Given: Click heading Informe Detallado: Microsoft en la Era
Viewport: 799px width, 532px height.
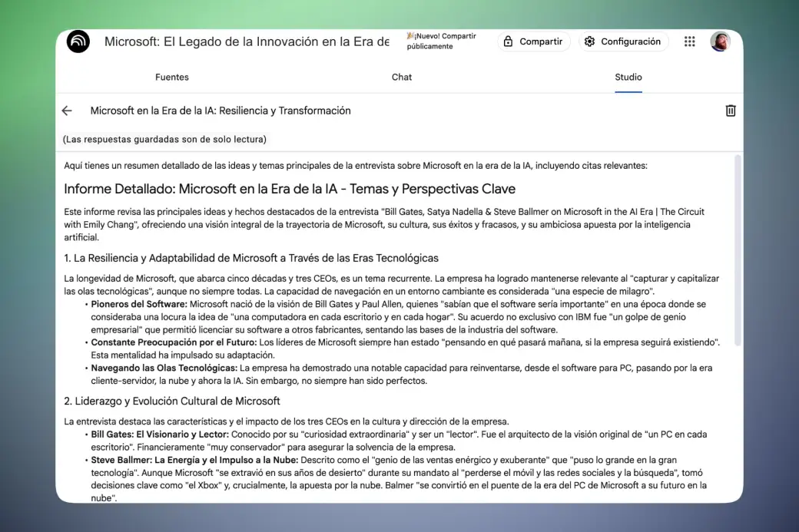Looking at the screenshot, I should (290, 189).
